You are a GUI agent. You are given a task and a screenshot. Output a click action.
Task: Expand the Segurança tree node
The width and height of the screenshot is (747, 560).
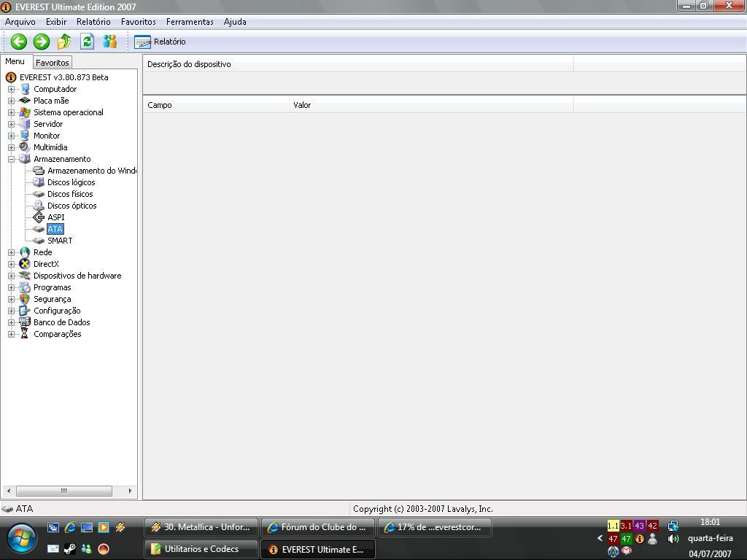point(11,299)
